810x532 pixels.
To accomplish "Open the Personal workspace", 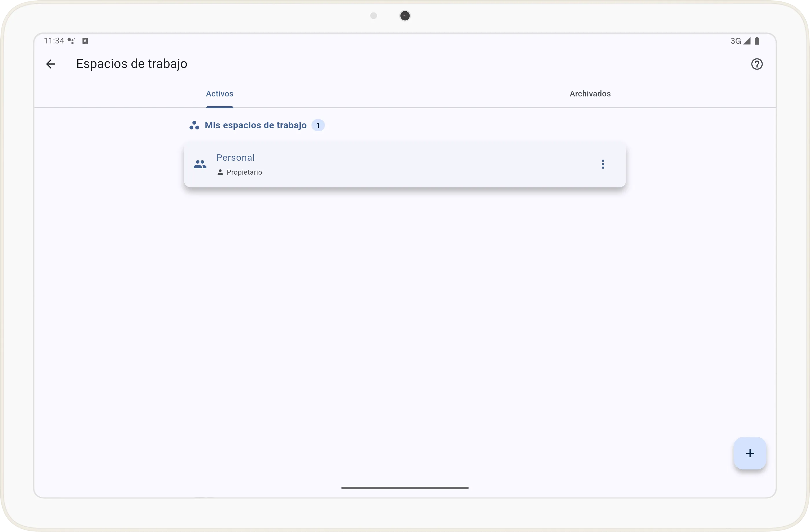I will point(374,164).
